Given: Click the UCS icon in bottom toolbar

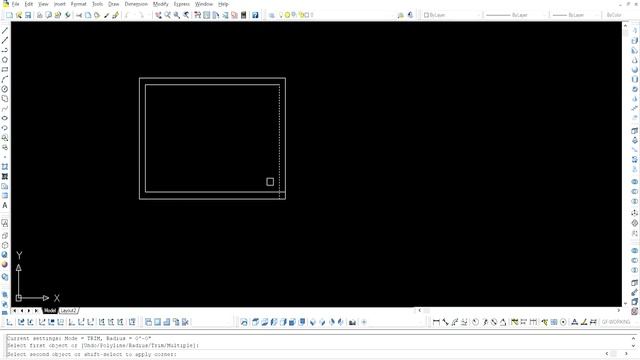Looking at the screenshot, I should 9,322.
